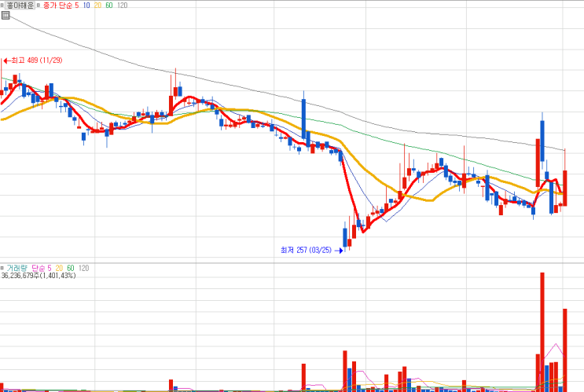Image resolution: width=584 pixels, height=392 pixels.
Task: Click the 최고 489 (11/29) high marker
Action: [33, 60]
